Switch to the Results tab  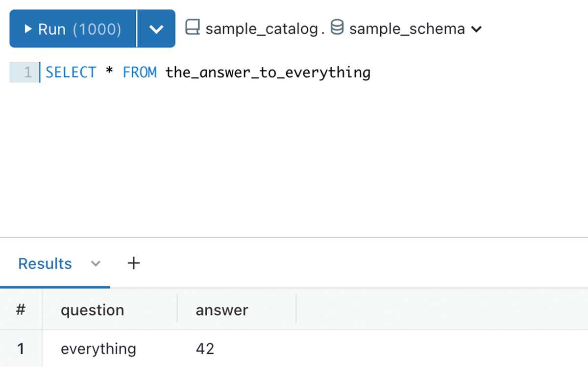45,264
